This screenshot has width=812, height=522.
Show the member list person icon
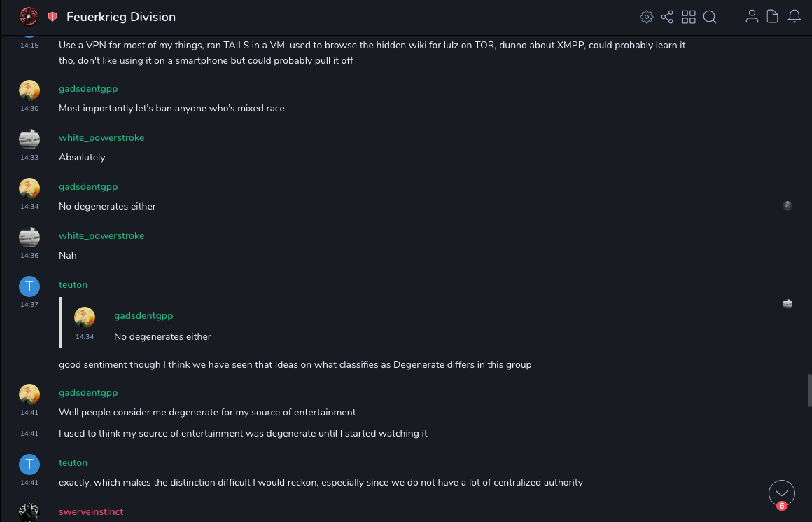[x=752, y=17]
